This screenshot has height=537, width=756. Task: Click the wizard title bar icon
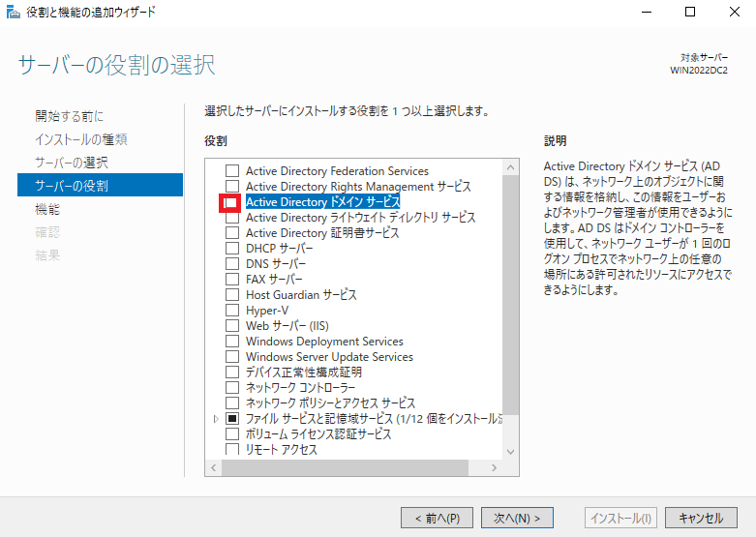[x=13, y=12]
